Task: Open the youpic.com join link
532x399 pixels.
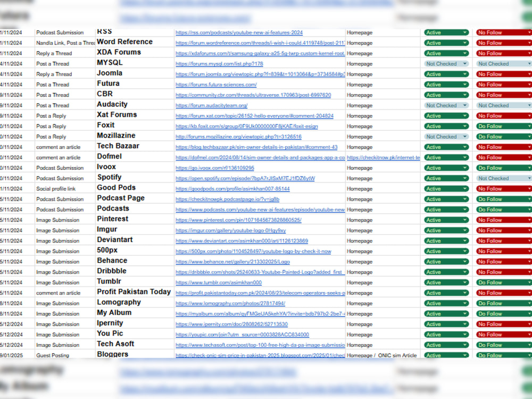Action: [x=242, y=335]
